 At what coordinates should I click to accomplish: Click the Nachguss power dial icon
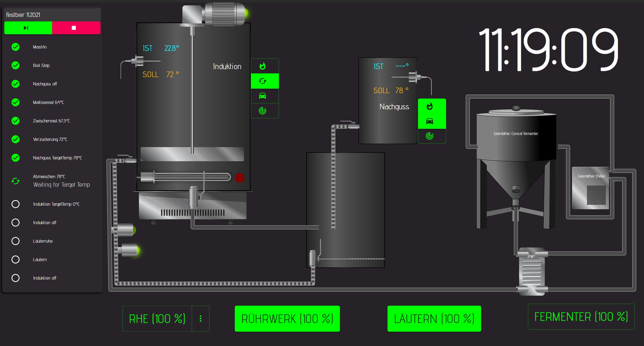point(430,136)
